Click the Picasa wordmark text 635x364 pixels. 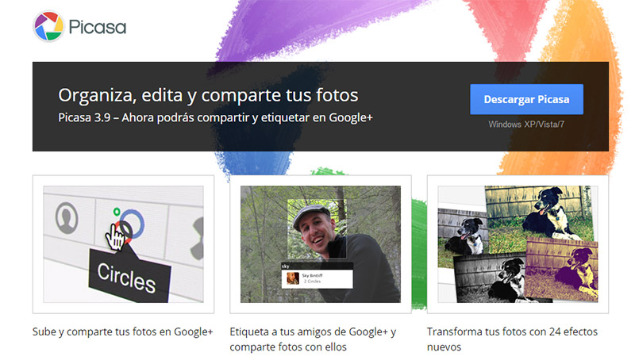coord(98,28)
